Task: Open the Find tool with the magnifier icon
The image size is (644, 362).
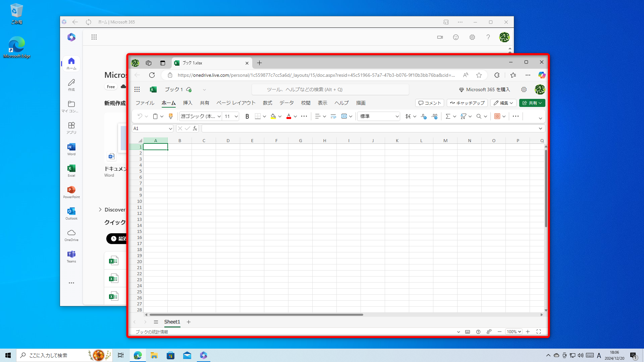Action: click(479, 116)
